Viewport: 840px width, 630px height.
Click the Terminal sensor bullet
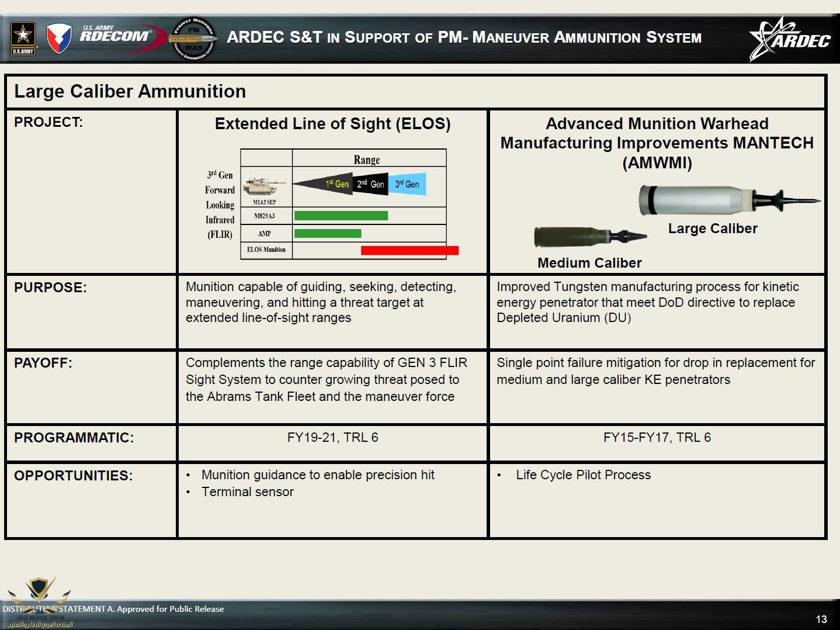248,492
